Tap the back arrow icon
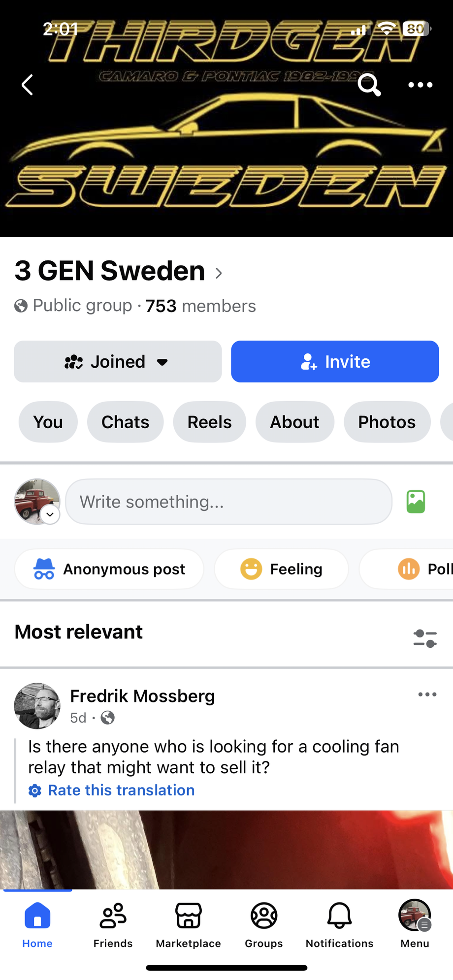 pos(28,85)
